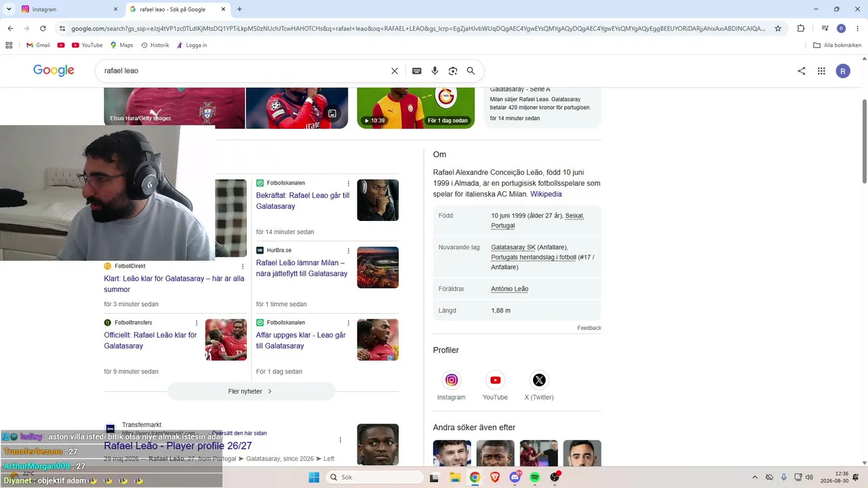Focus the Google search input field

[x=244, y=70]
